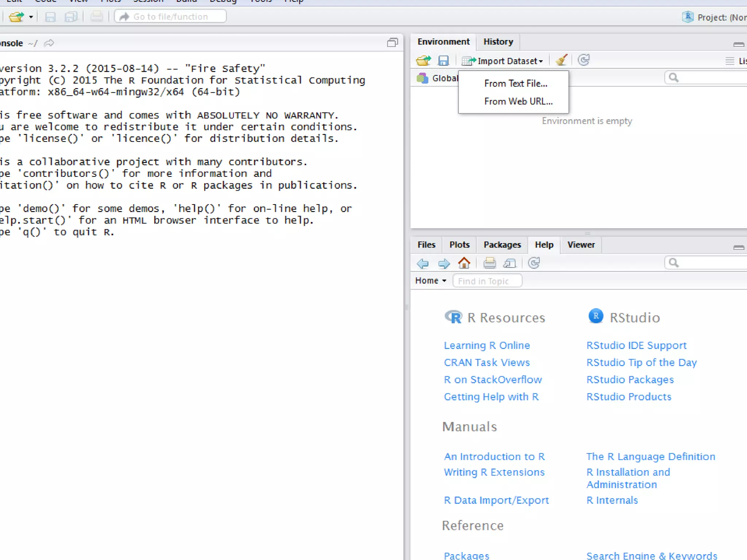Open the Import Dataset dropdown
This screenshot has height=560, width=747.
503,61
